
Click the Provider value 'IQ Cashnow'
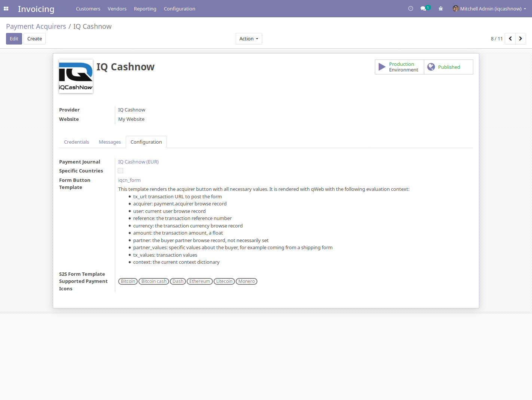132,110
